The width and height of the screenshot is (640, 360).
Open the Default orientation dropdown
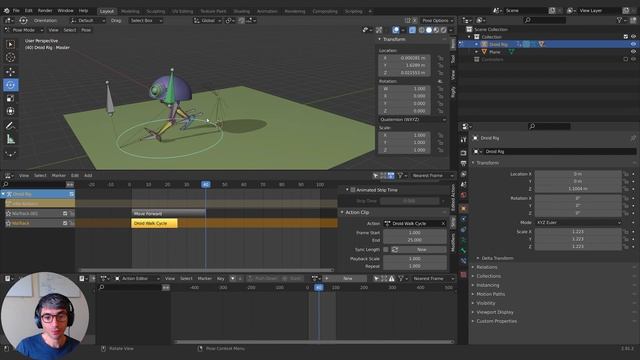pos(88,20)
